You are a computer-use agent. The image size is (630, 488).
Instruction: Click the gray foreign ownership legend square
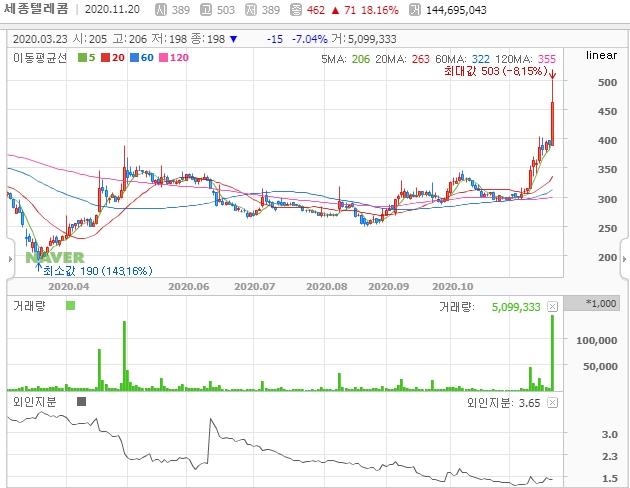click(81, 401)
